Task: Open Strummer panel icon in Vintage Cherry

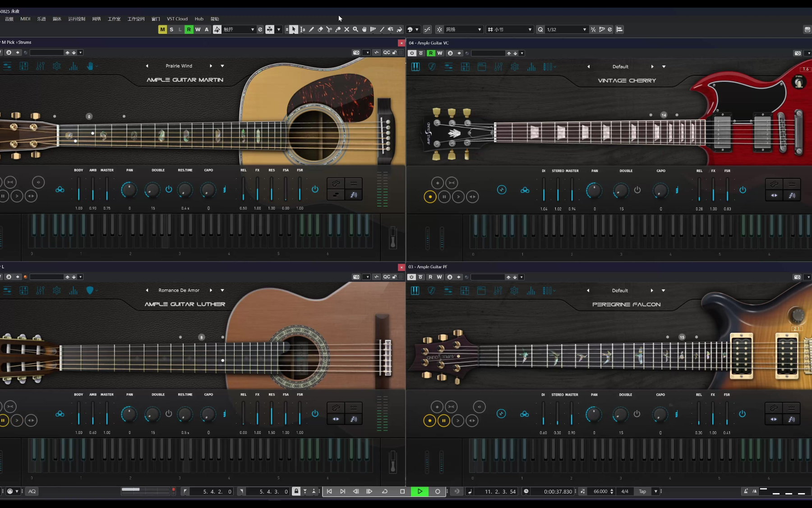Action: coord(432,67)
